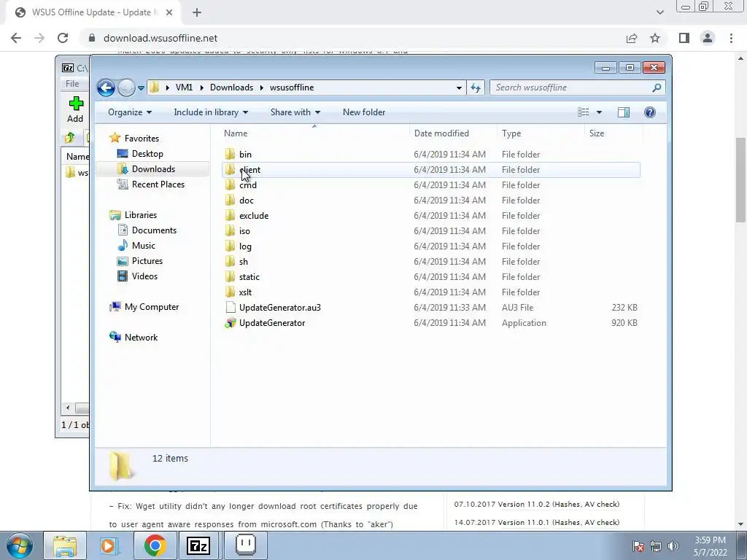Select the iso folder icon
The height and width of the screenshot is (560, 747).
(230, 231)
